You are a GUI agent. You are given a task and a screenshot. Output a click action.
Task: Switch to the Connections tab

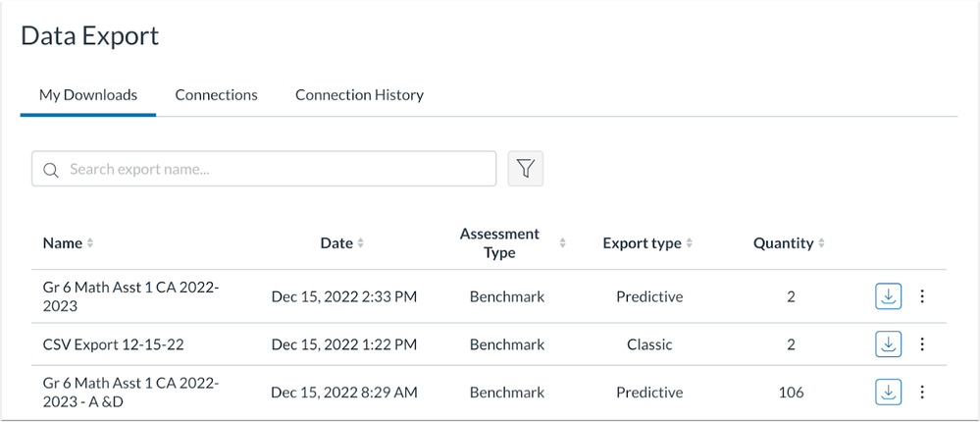(216, 95)
